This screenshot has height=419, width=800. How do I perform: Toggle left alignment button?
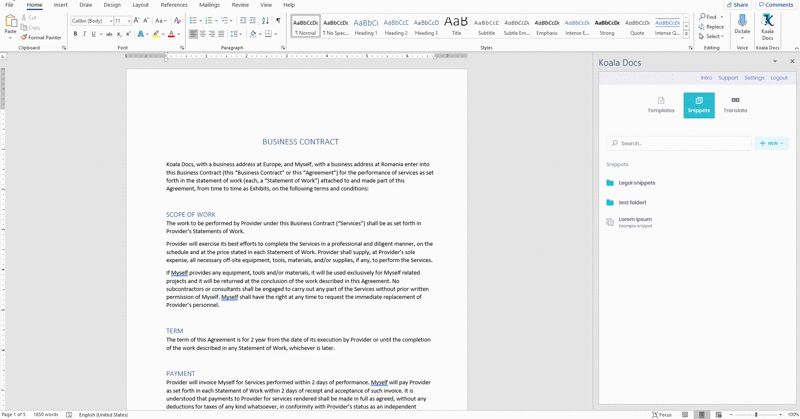click(193, 34)
